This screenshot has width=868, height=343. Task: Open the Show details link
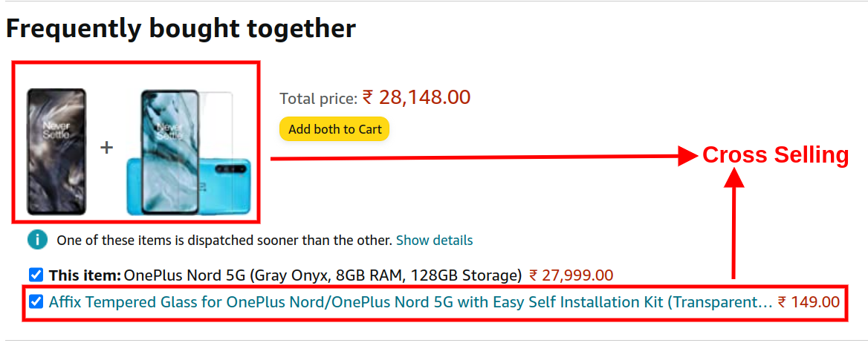pyautogui.click(x=435, y=241)
